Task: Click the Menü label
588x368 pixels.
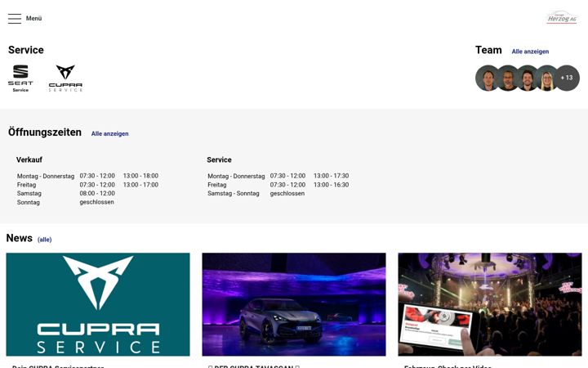Action: 33,18
